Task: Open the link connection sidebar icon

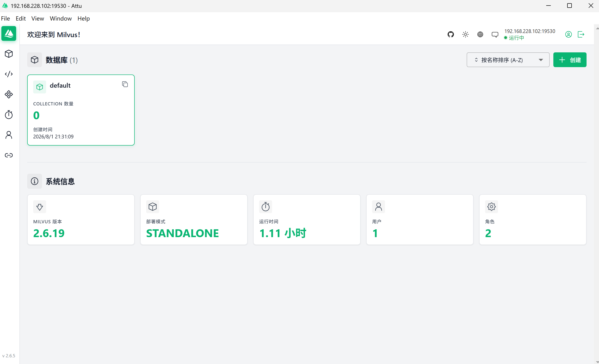Action: point(9,155)
